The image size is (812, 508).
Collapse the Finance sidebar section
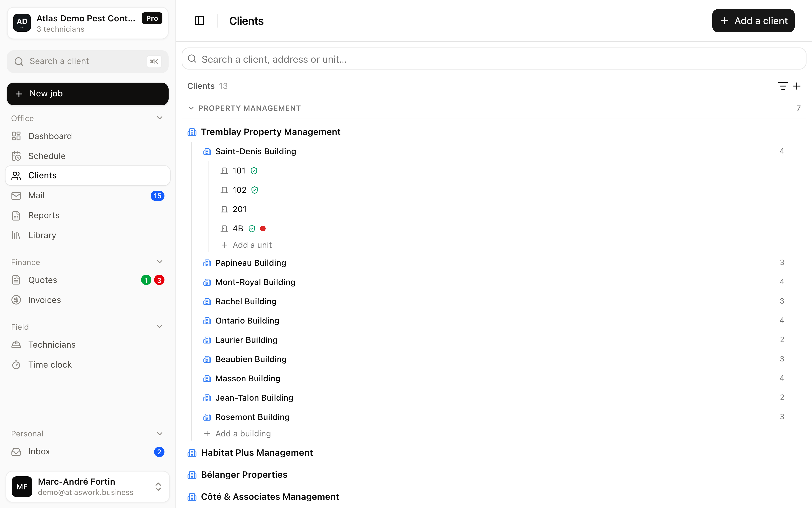coord(159,262)
